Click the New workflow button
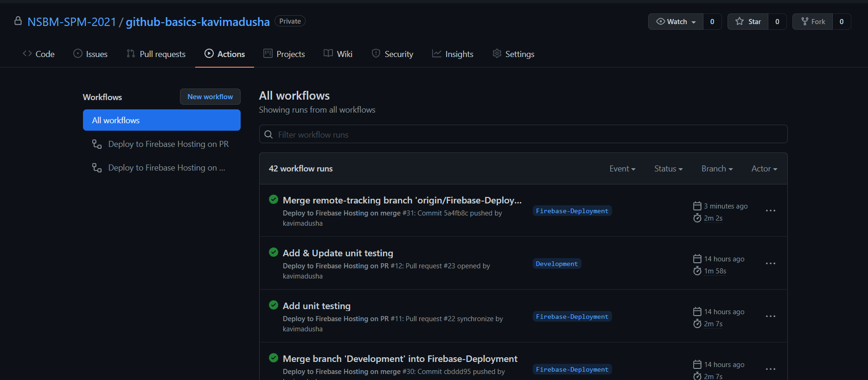Viewport: 868px width, 380px height. pyautogui.click(x=210, y=97)
